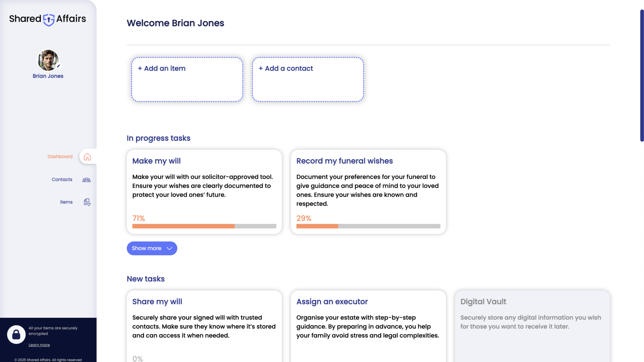Screen dimensions: 644x362
Task: Follow the Learn more link
Action: tap(39, 345)
